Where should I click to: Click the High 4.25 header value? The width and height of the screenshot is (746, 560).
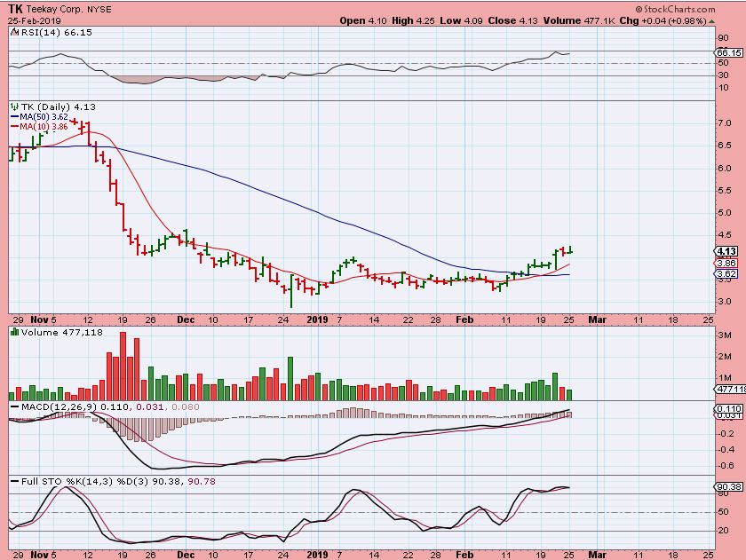(413, 21)
